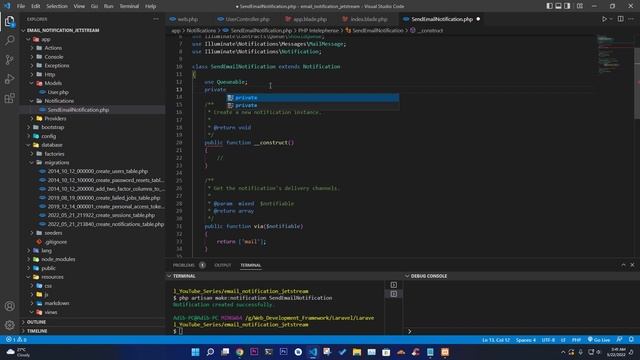Click the Explorer more actions ellipsis
This screenshot has height=360, width=640.
coord(156,19)
